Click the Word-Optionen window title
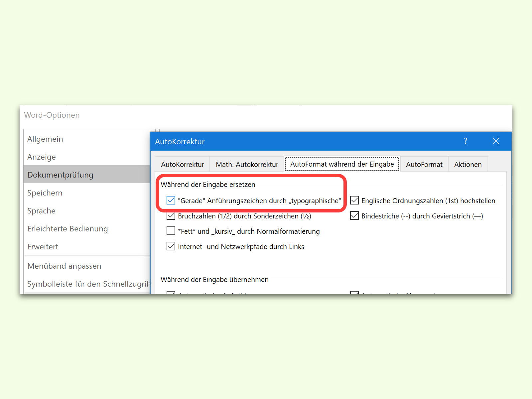The image size is (532, 399). point(52,115)
